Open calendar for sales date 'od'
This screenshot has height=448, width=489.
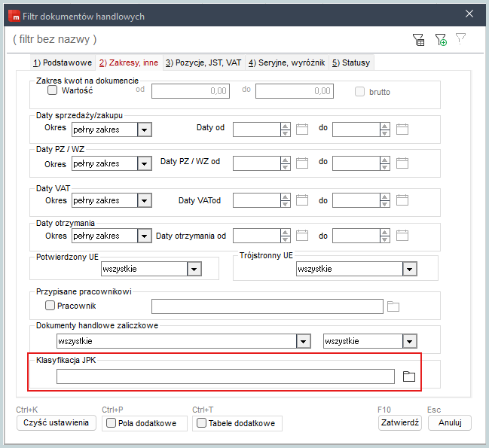click(303, 129)
